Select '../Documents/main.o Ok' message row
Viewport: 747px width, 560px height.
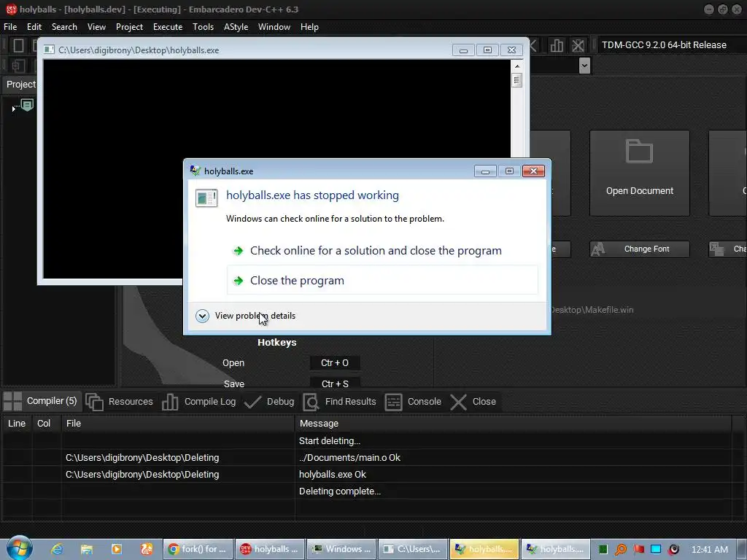click(x=367, y=458)
